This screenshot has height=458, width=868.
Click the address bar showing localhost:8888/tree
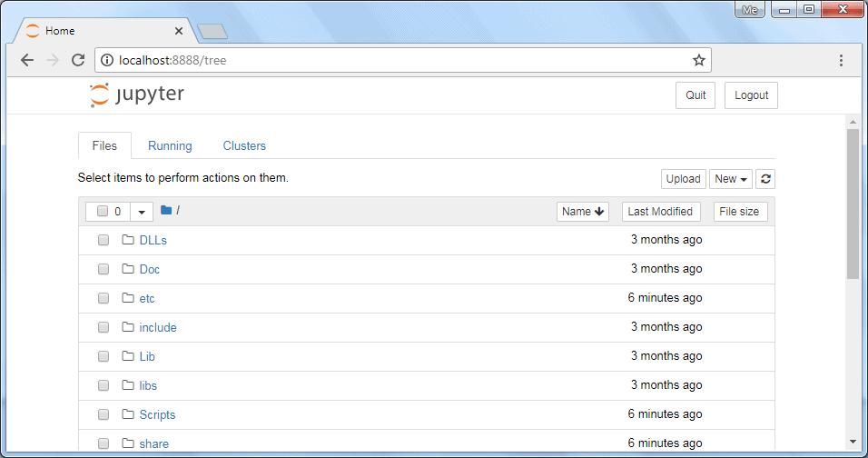click(x=399, y=60)
